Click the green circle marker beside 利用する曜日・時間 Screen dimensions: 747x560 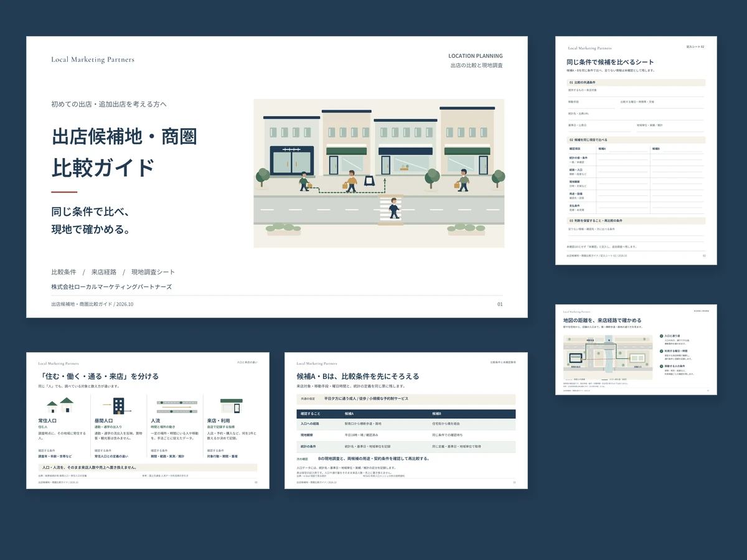click(x=661, y=352)
